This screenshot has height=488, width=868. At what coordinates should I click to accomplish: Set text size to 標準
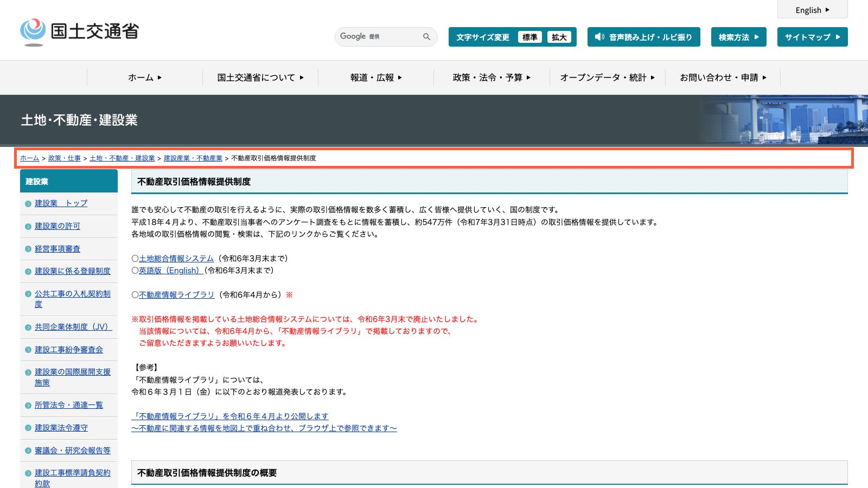[529, 37]
